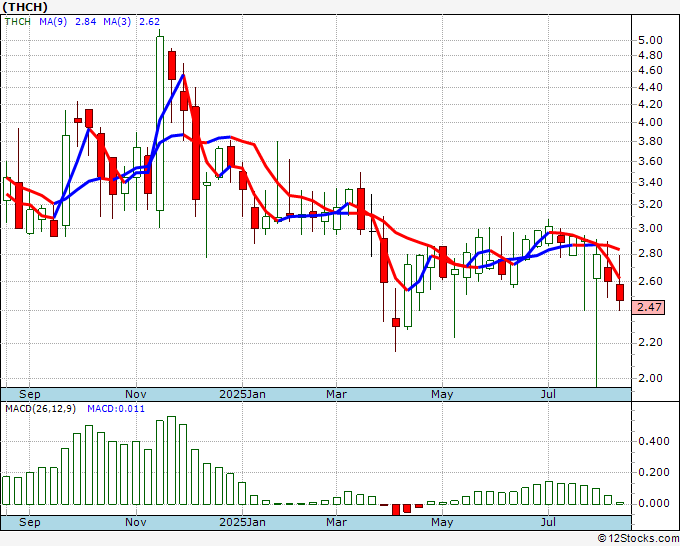Image resolution: width=680 pixels, height=546 pixels.
Task: Click the (THCH) ticker title
Action: click(x=25, y=7)
